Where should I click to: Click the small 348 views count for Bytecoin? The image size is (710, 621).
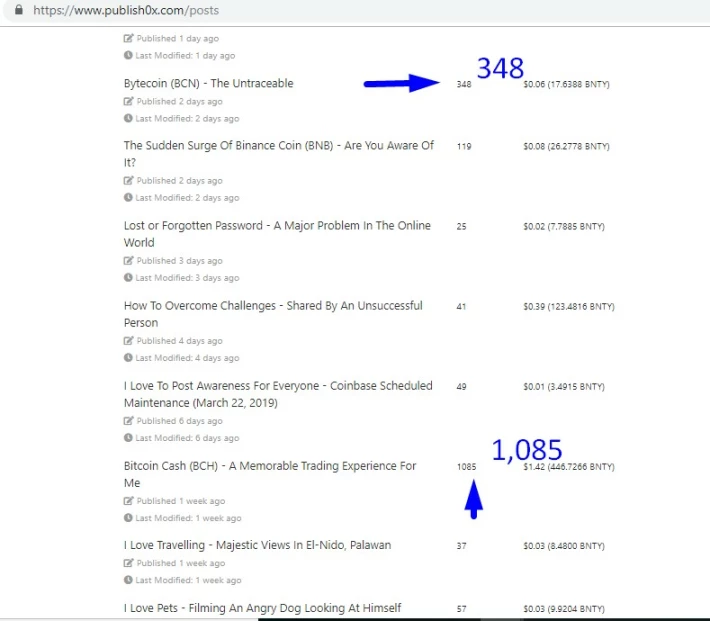click(464, 84)
